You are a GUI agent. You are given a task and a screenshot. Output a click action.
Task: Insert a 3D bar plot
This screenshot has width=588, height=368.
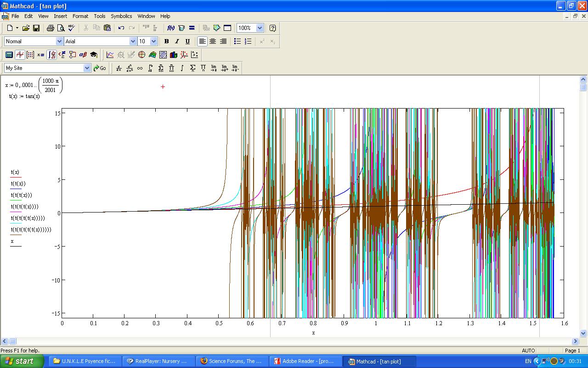[173, 55]
